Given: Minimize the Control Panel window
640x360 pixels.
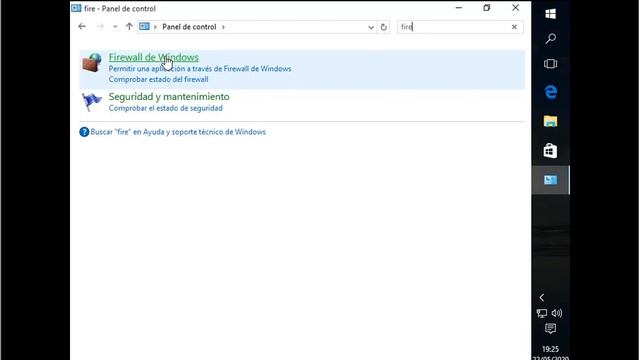Looking at the screenshot, I should (459, 8).
